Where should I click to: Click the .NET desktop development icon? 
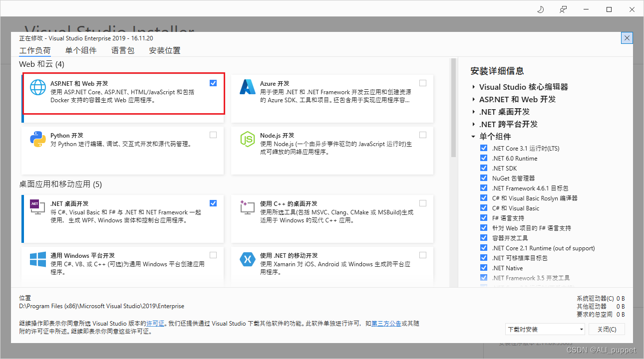click(38, 207)
